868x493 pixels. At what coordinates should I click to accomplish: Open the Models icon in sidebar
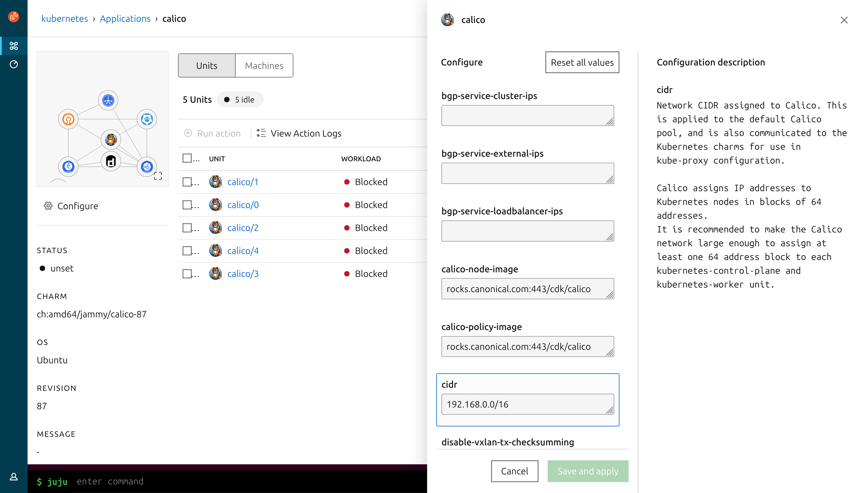pyautogui.click(x=13, y=46)
